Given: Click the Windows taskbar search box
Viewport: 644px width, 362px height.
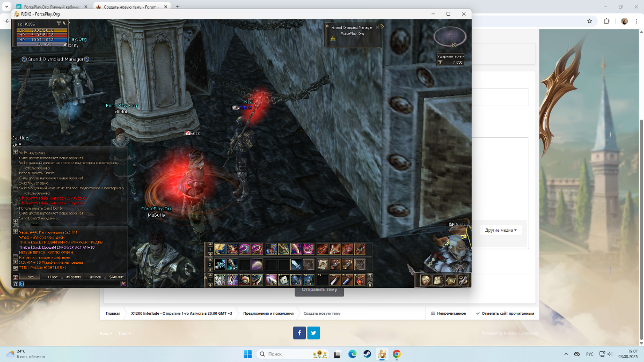Looking at the screenshot, I should (293, 354).
